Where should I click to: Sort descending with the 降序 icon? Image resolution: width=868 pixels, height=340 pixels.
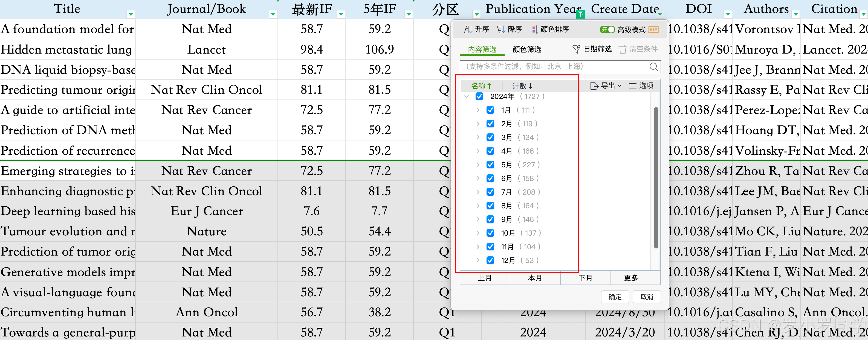[501, 30]
